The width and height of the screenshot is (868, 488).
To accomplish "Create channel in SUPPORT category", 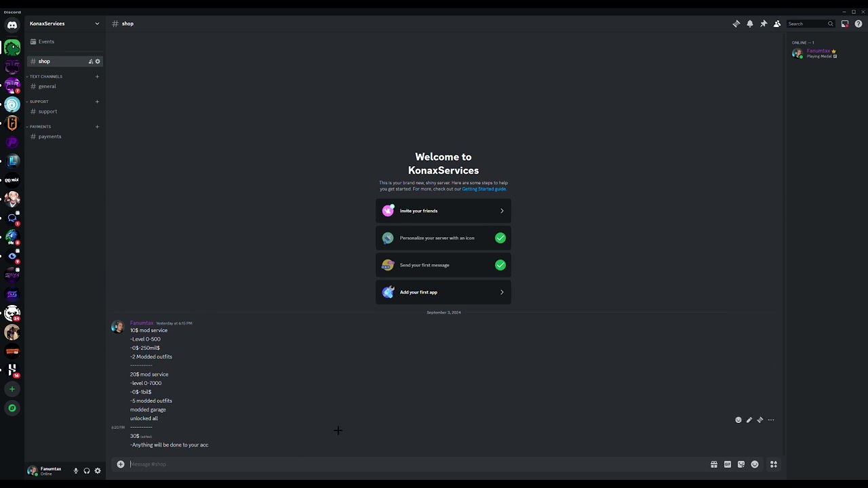I will (97, 102).
